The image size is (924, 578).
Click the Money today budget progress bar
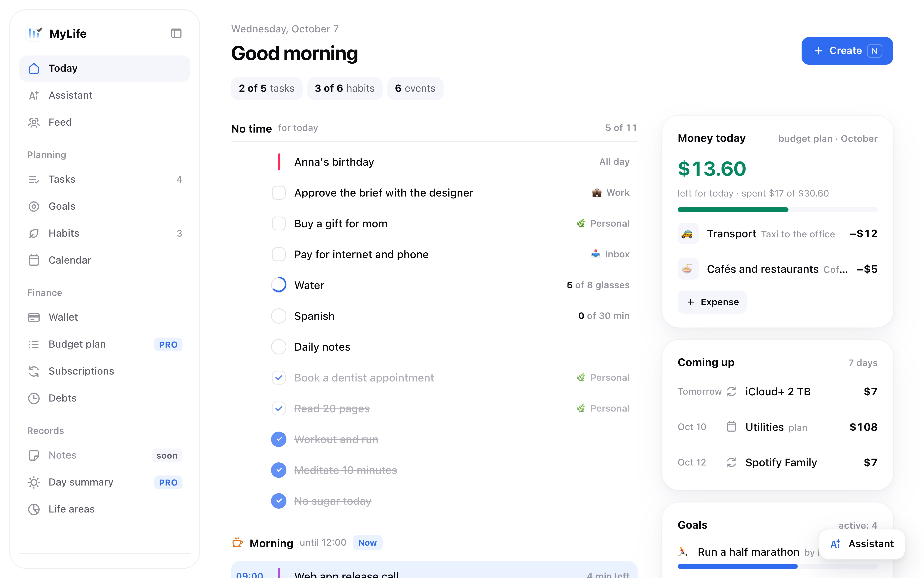(x=777, y=209)
